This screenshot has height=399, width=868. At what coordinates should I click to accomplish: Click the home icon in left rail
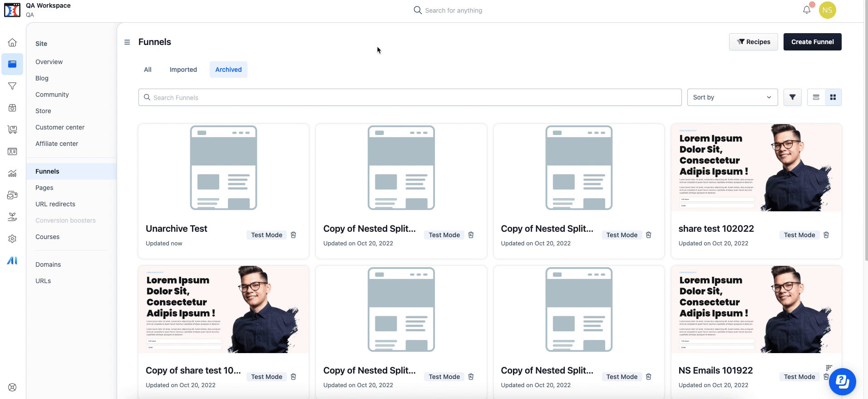(12, 42)
